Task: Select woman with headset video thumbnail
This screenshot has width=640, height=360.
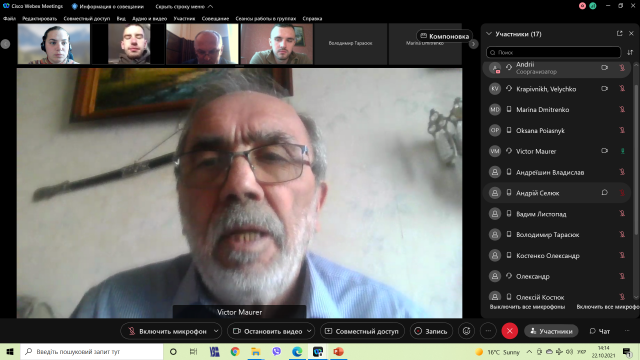Action: pos(54,44)
